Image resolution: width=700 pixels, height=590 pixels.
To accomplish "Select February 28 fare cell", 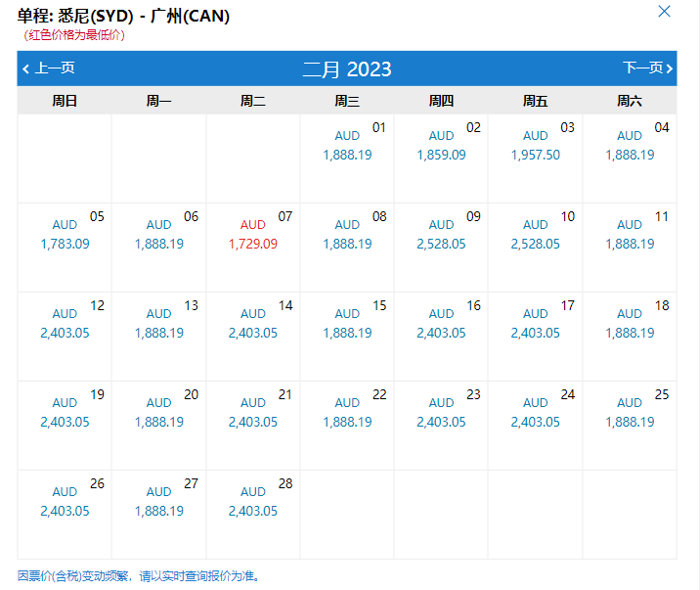I will [x=253, y=514].
